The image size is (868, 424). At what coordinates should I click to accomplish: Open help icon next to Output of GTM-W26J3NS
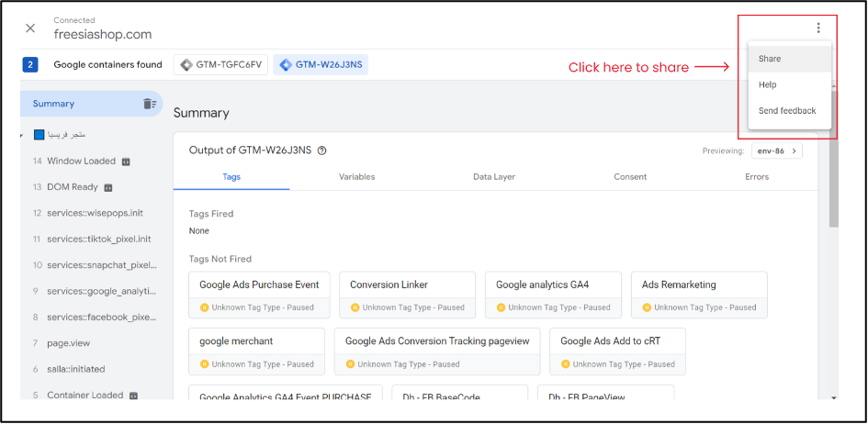[x=322, y=151]
